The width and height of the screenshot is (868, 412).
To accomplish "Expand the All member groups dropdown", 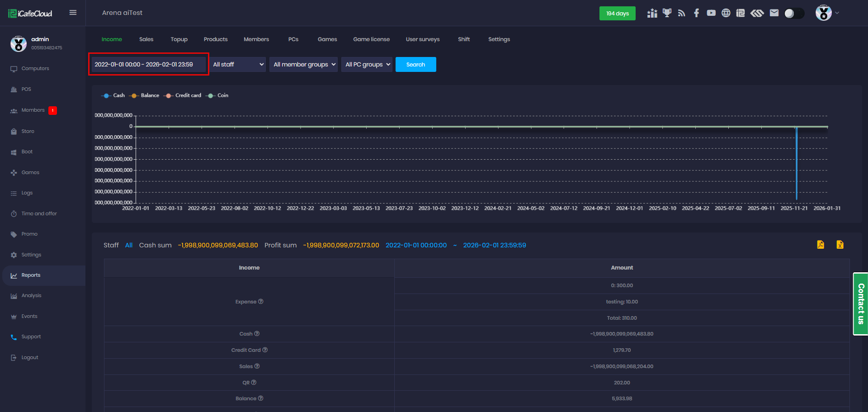I will point(303,65).
